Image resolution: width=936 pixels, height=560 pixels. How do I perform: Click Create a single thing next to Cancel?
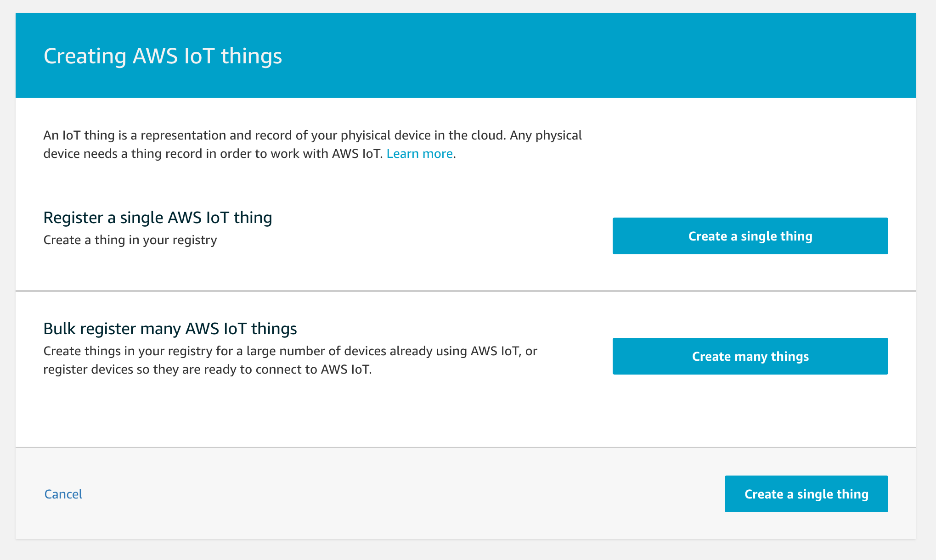coord(806,494)
